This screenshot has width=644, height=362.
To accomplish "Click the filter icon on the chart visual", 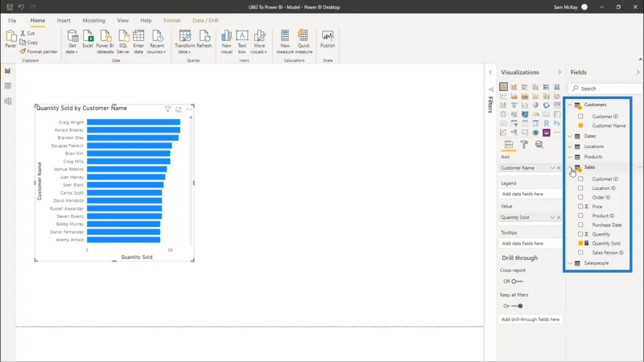I will coord(167,109).
